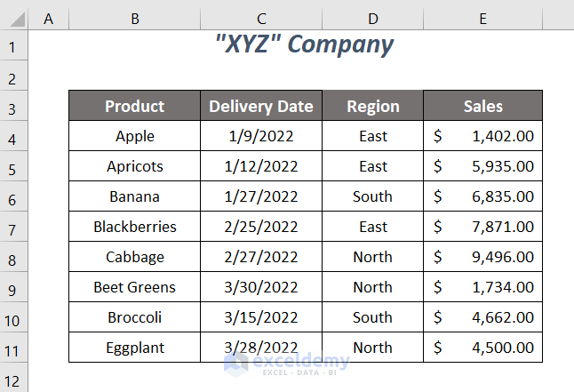Select the 4,662.00 sales cell
Screen dimensions: 574x392
(x=482, y=318)
